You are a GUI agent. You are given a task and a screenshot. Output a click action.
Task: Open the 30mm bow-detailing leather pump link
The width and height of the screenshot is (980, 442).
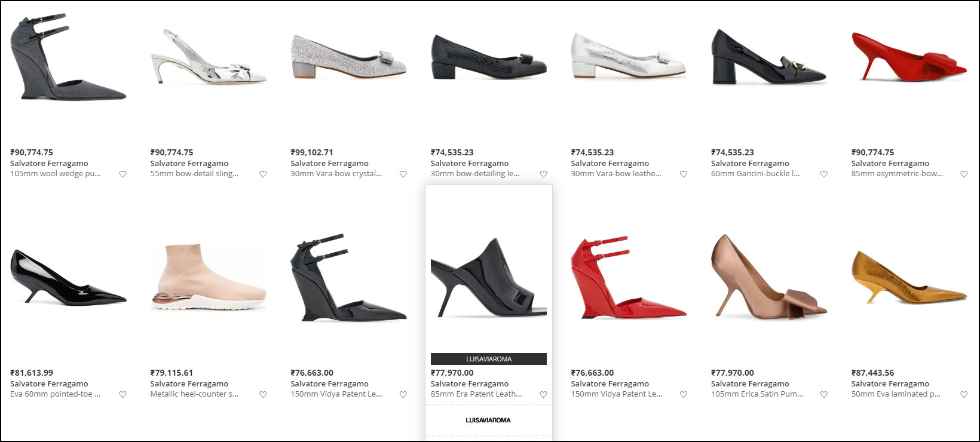click(x=475, y=174)
